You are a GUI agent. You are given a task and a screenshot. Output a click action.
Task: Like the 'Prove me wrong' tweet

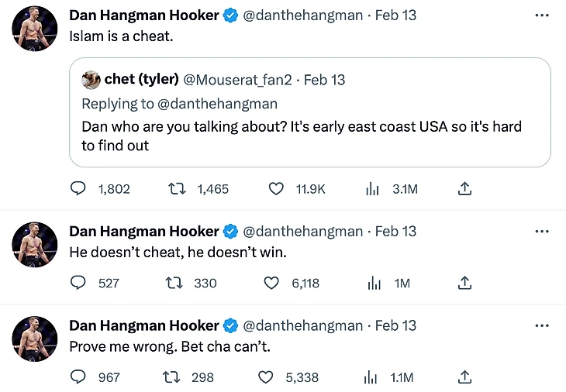(266, 377)
